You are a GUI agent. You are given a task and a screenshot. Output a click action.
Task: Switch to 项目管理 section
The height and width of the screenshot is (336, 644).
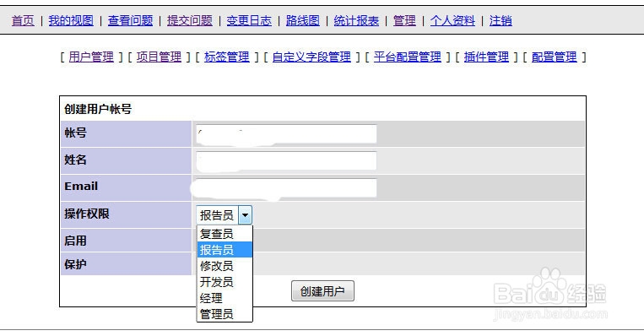coord(159,57)
